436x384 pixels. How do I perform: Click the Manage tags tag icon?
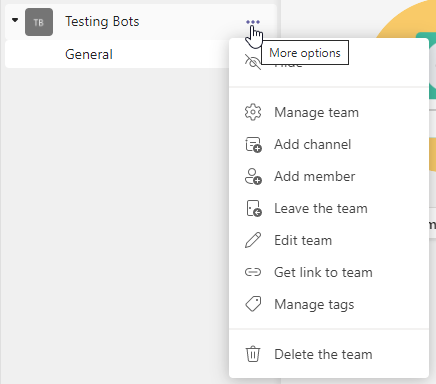point(253,304)
